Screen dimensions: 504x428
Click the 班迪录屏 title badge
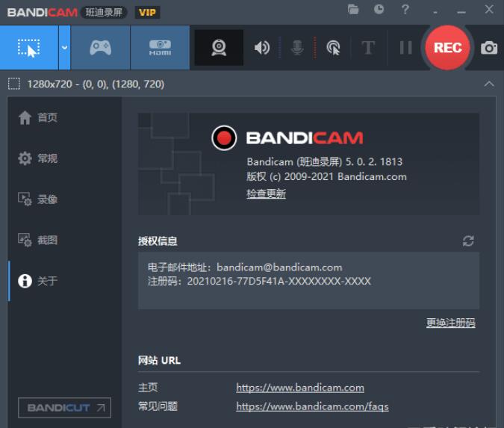[x=104, y=13]
